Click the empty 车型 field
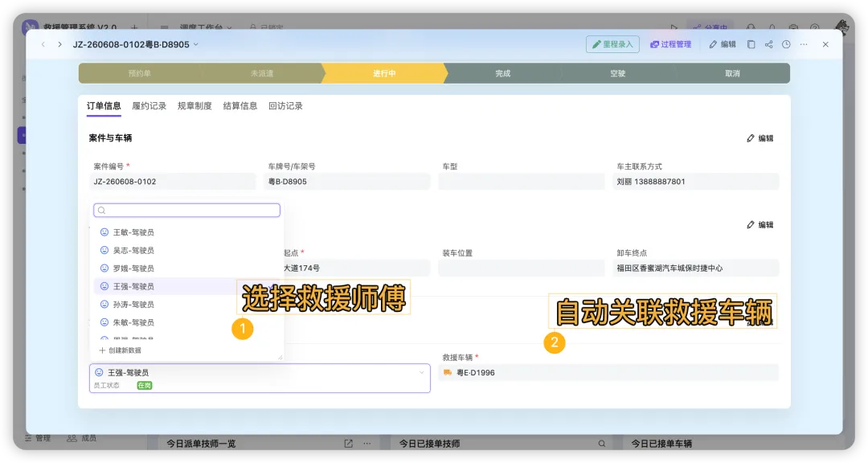 522,182
